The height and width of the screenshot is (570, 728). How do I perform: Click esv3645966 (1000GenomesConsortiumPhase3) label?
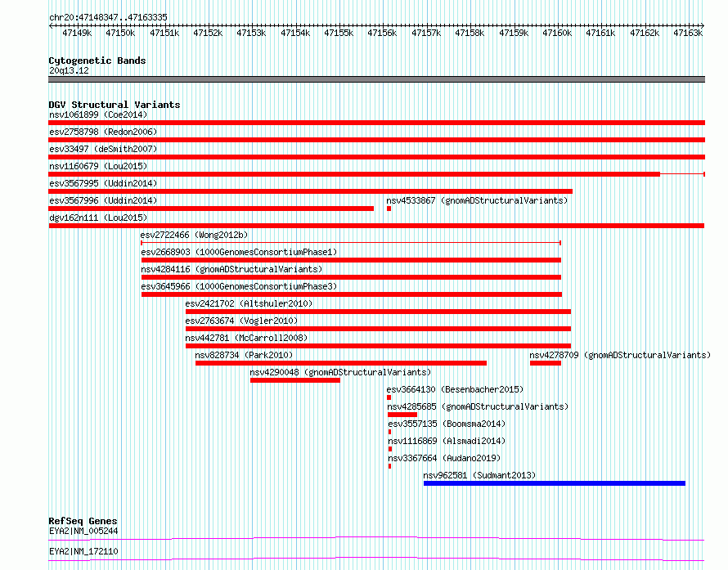click(x=239, y=286)
